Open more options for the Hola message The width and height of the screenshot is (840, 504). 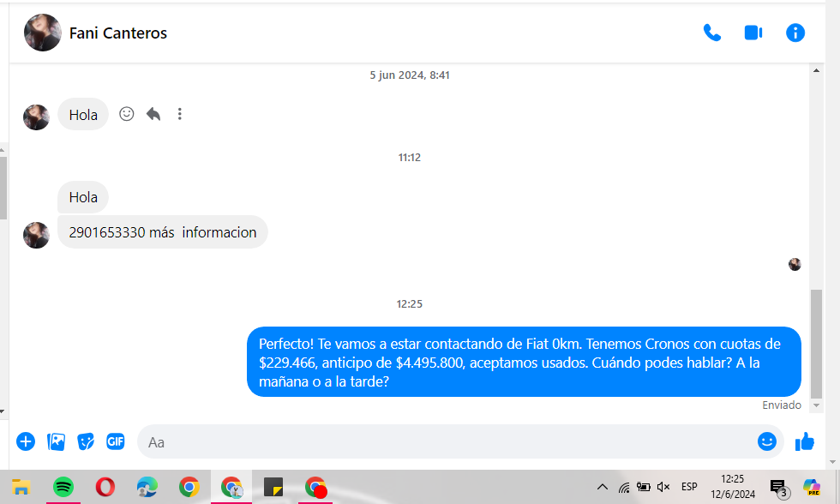179,114
